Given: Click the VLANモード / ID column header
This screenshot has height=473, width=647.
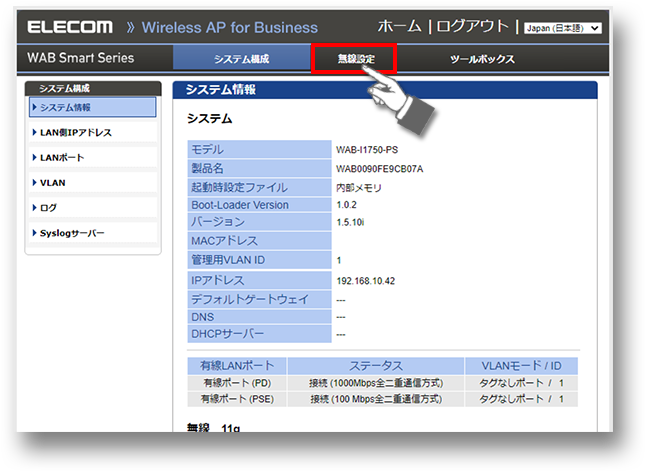Looking at the screenshot, I should pyautogui.click(x=522, y=366).
